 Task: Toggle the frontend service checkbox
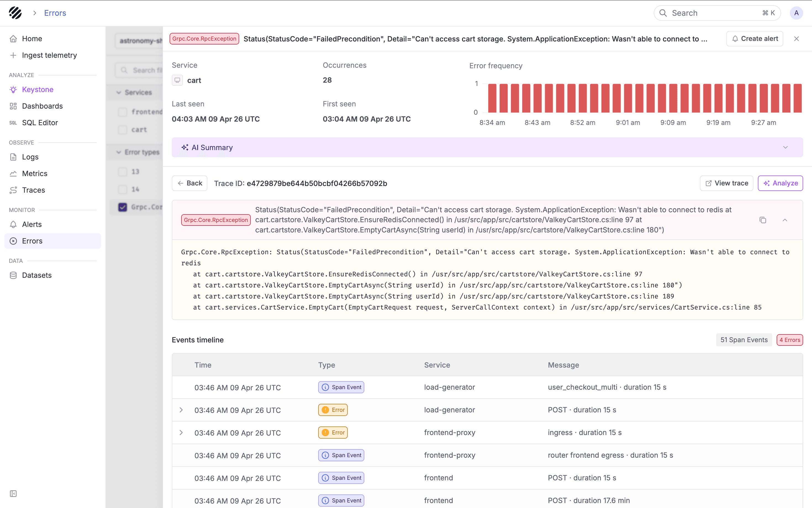coord(123,112)
